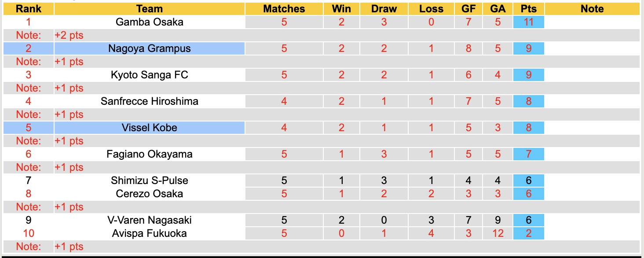Click the Pts column header
This screenshot has width=644, height=258.
click(528, 9)
